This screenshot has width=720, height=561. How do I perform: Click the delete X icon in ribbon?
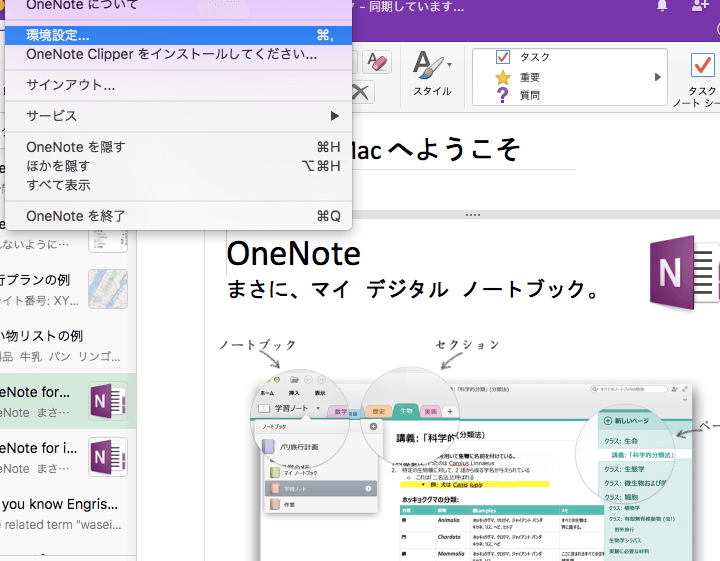(361, 93)
